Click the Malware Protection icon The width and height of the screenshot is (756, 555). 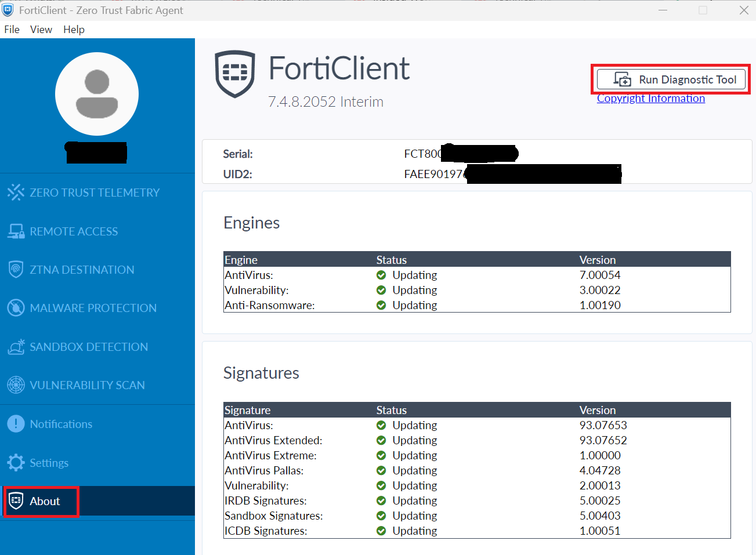[16, 308]
